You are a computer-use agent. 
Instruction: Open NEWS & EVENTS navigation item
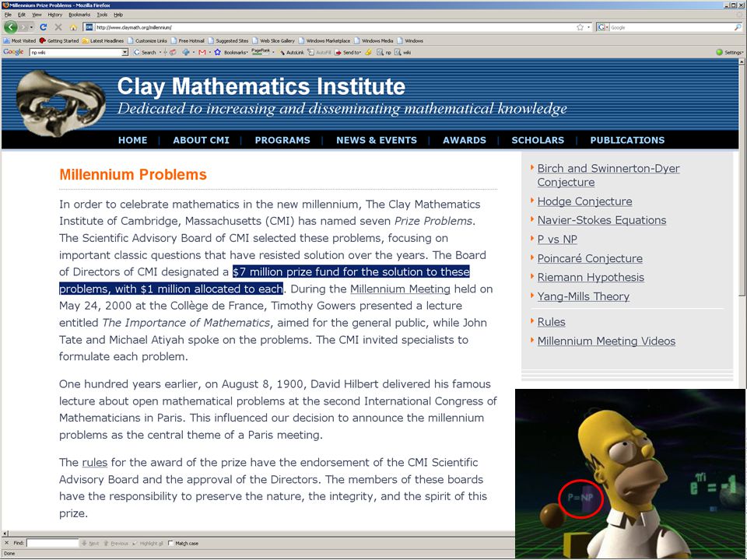pyautogui.click(x=377, y=140)
